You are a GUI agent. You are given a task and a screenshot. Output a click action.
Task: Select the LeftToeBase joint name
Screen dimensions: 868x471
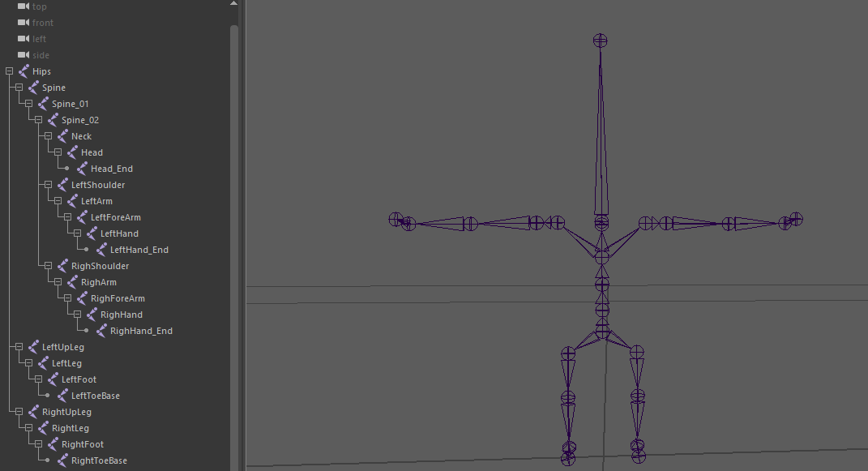95,396
